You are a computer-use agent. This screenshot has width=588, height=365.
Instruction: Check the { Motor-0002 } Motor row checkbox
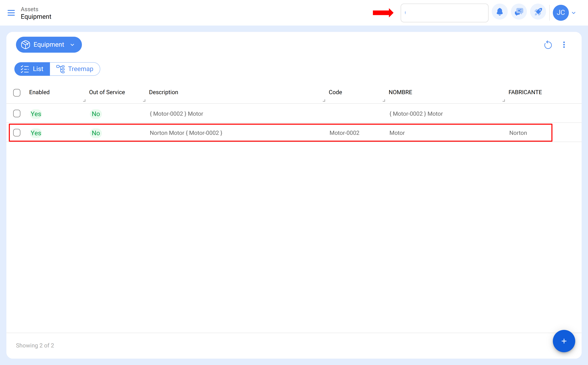click(17, 113)
